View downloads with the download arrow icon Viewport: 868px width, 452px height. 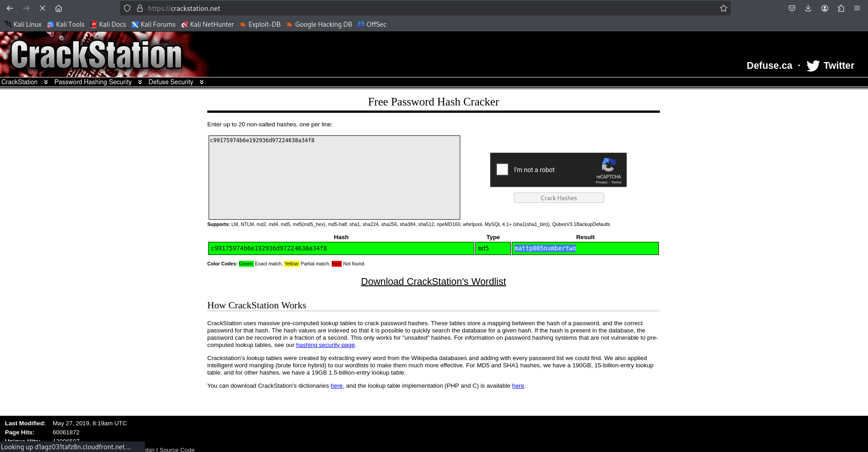click(x=808, y=8)
